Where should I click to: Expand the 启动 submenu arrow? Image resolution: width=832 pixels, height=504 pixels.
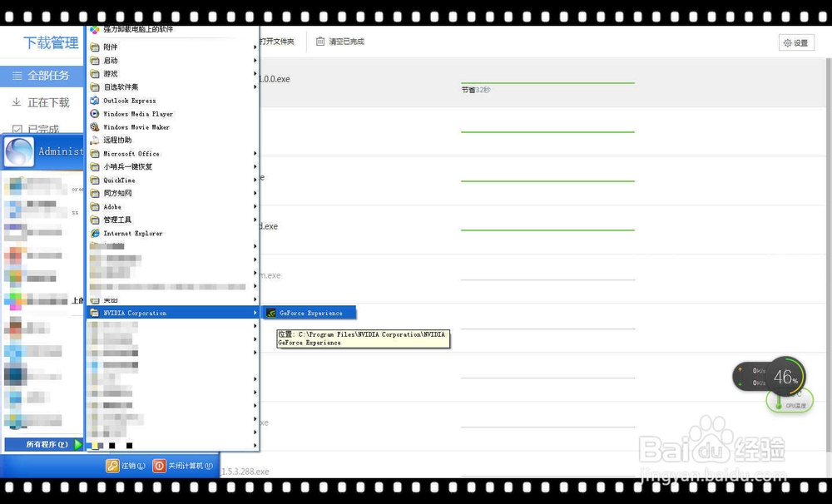point(255,61)
